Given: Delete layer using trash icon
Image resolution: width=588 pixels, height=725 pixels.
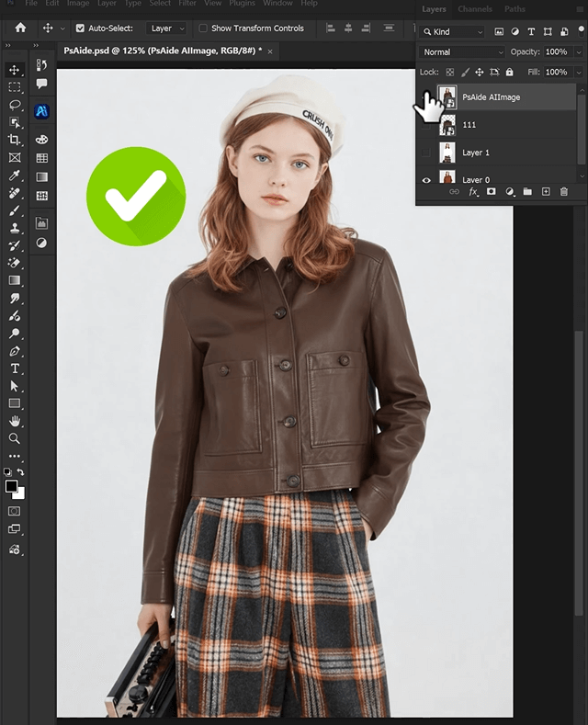Looking at the screenshot, I should click(x=564, y=191).
